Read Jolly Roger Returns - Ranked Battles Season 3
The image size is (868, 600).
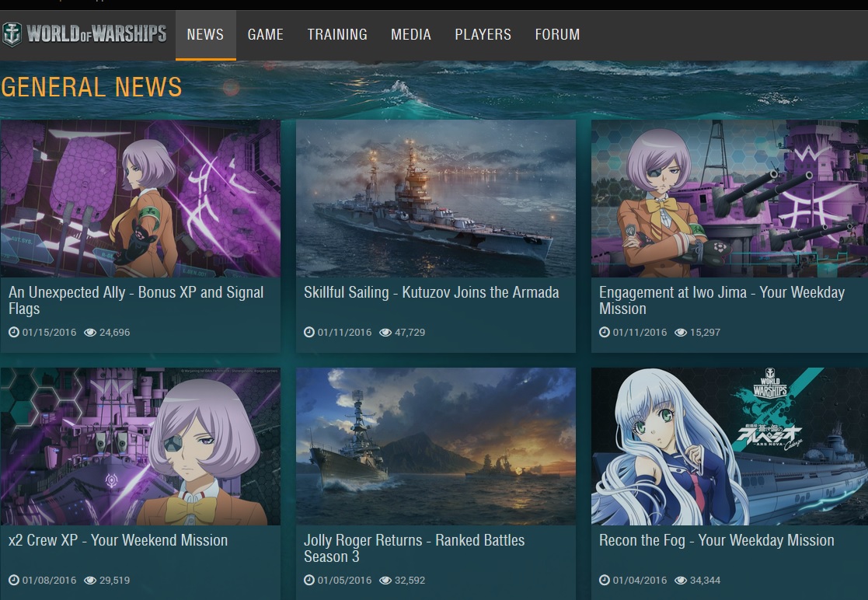(414, 548)
